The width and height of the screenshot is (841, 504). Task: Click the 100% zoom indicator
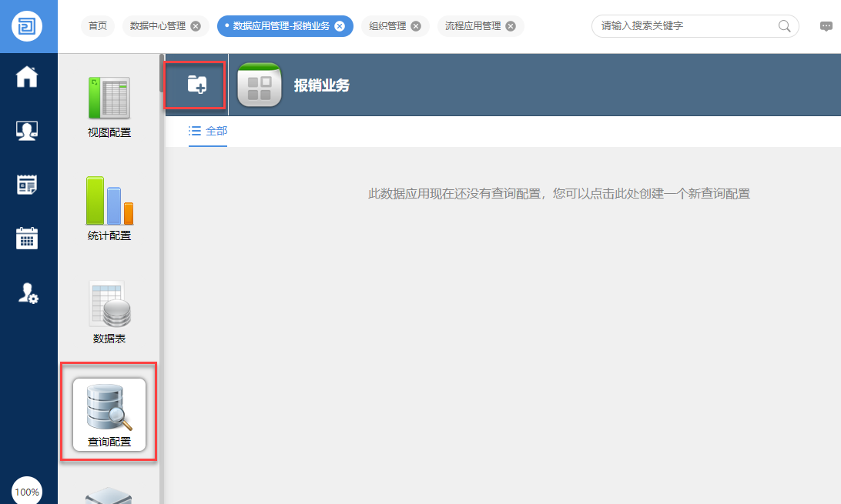tap(27, 492)
